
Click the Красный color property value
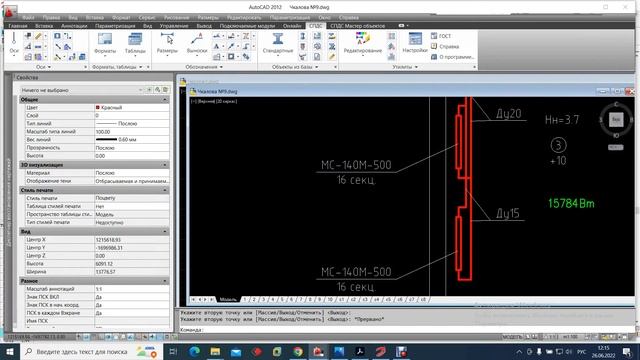[x=131, y=107]
